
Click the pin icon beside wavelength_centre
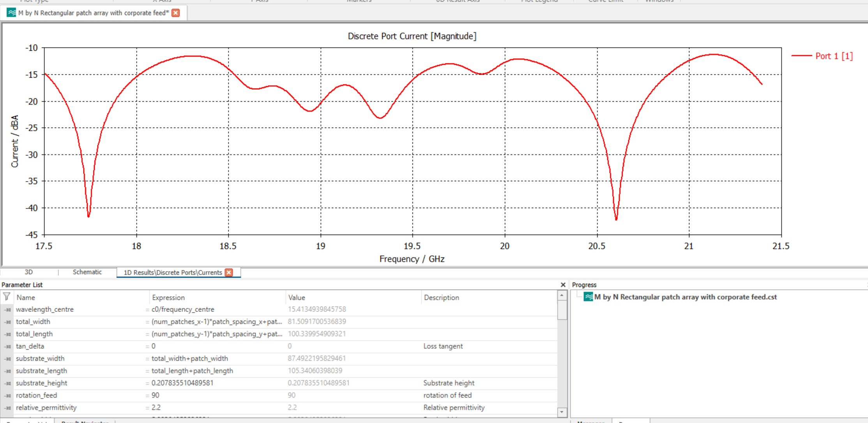[x=8, y=310]
